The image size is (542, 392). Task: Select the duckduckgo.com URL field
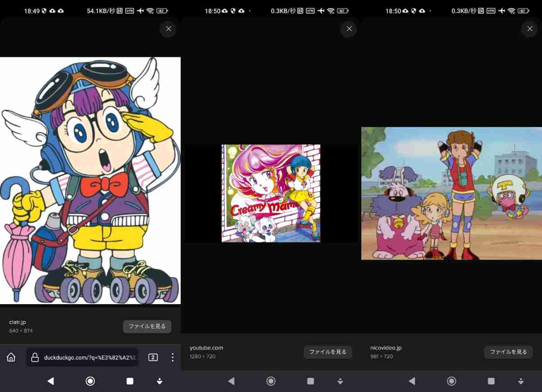pos(90,358)
